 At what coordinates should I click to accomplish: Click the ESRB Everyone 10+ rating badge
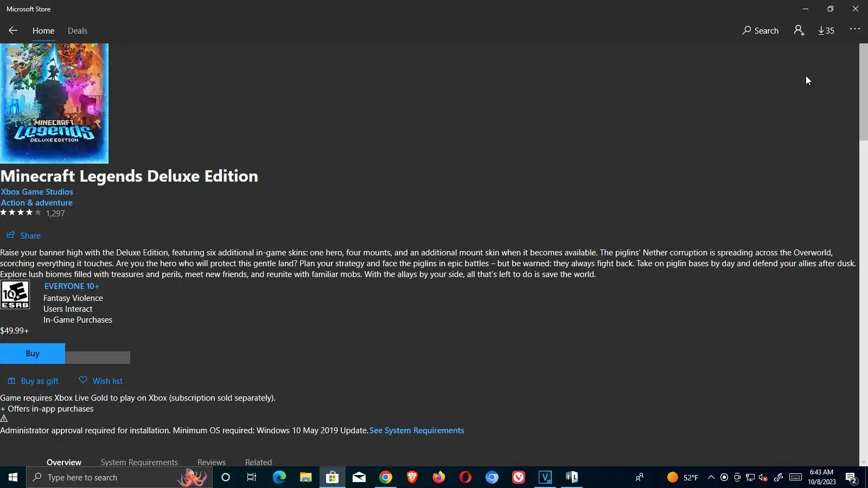(x=15, y=295)
